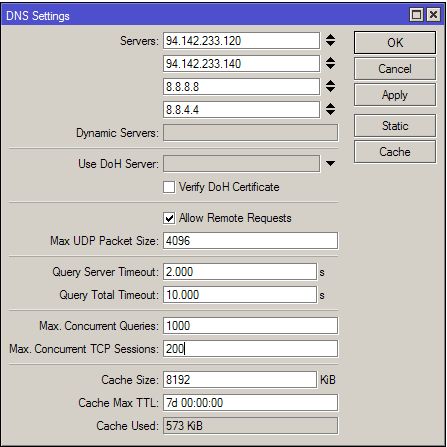The width and height of the screenshot is (447, 447).
Task: Focus the Query Server Timeout field
Action: point(240,272)
